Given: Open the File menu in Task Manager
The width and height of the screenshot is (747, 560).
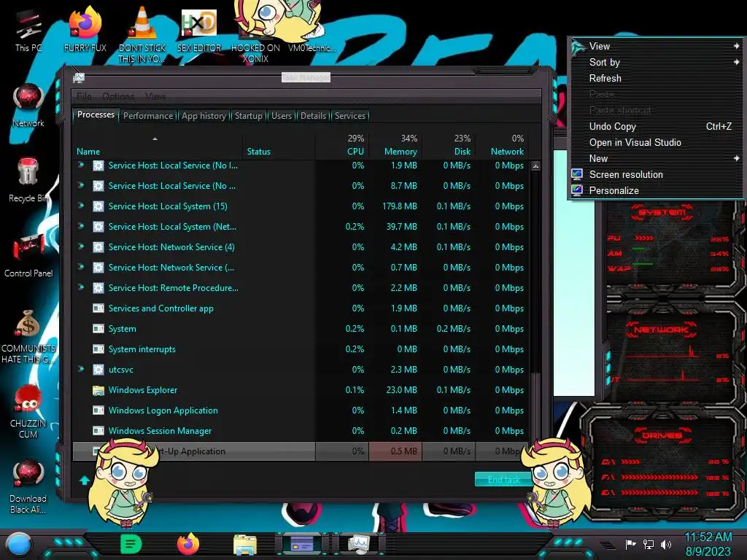Looking at the screenshot, I should pyautogui.click(x=84, y=96).
